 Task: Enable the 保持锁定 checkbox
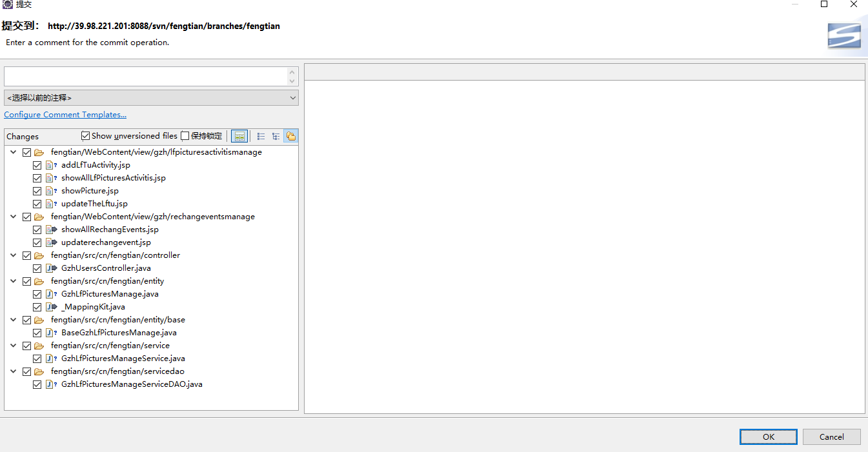pos(185,136)
